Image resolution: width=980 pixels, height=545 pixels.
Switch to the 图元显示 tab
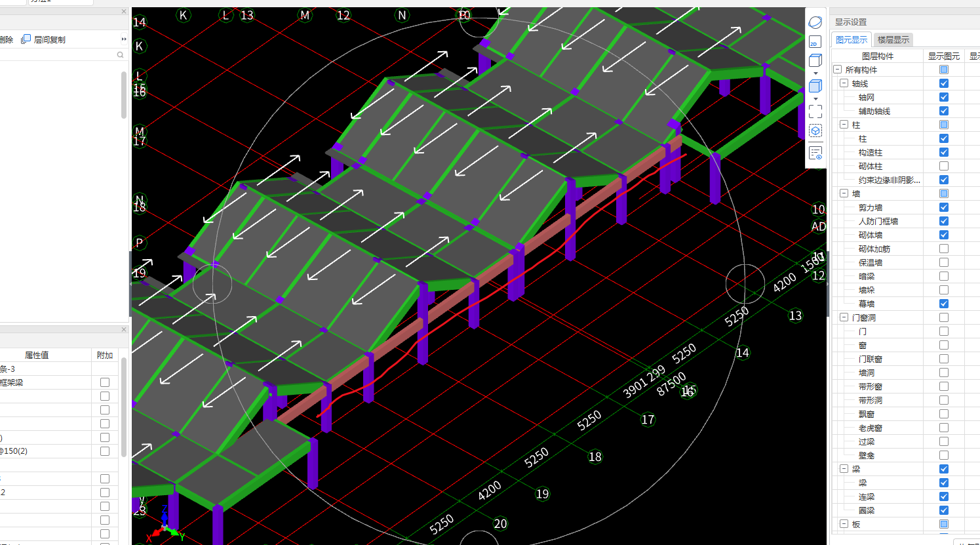[852, 40]
